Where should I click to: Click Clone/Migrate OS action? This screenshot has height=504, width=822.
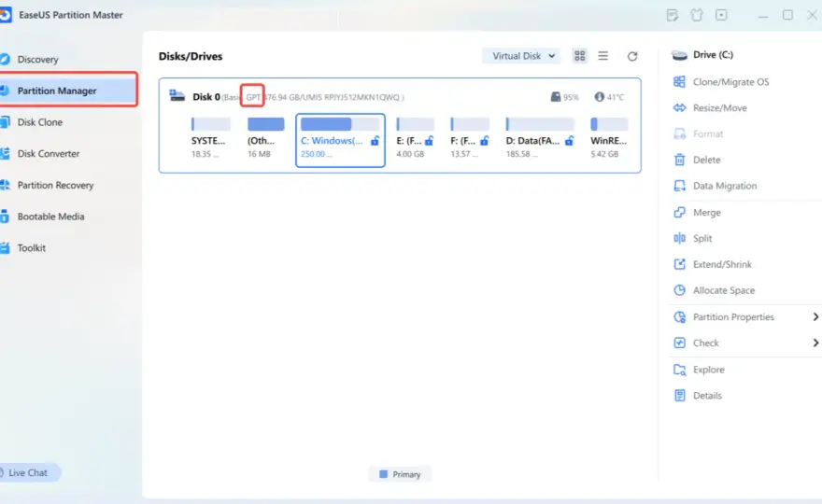(730, 82)
